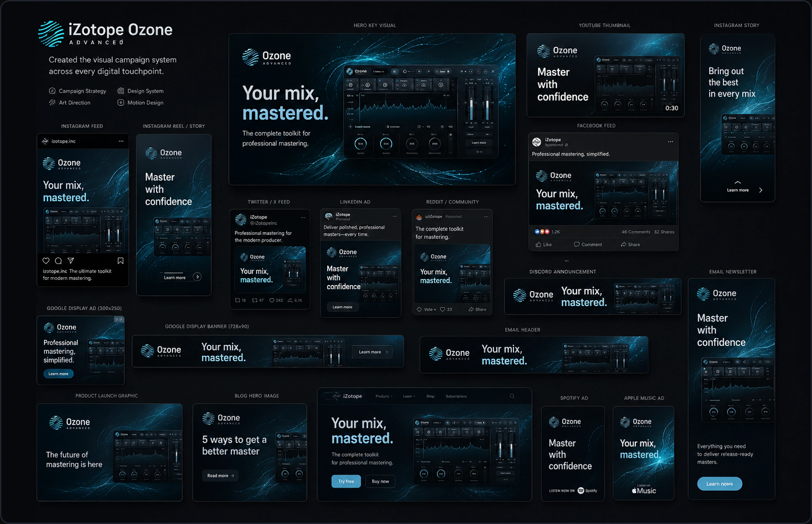Click Vote on the Reddit post
Viewport: 812px width, 524px height.
(426, 310)
